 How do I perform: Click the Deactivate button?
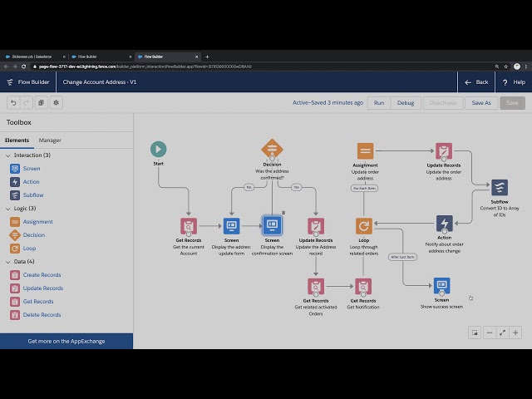pyautogui.click(x=443, y=103)
